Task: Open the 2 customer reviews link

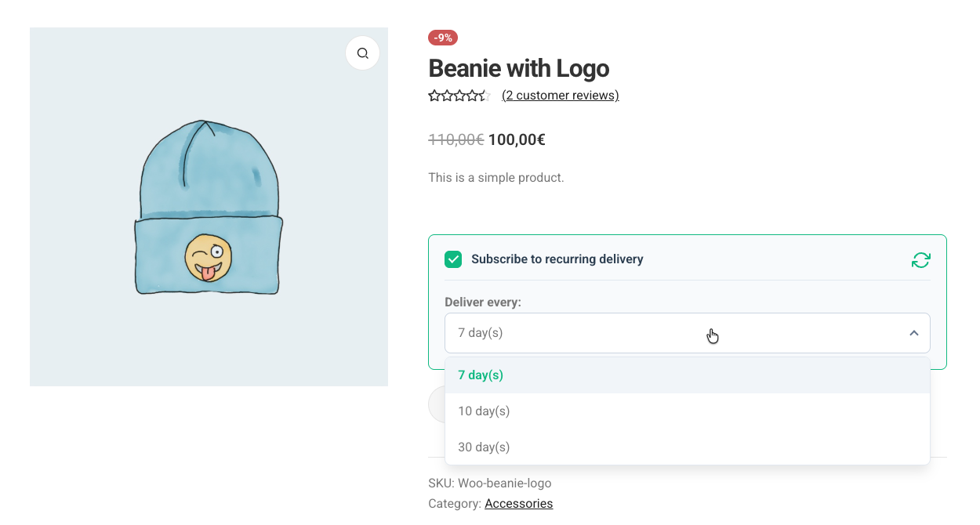Action: 560,96
